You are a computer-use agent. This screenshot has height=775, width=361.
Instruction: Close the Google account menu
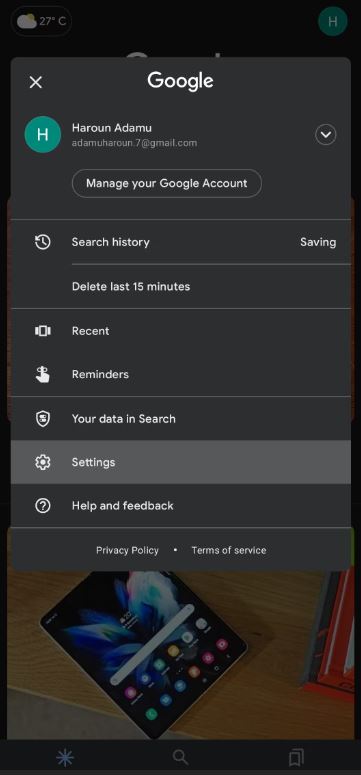(x=36, y=82)
